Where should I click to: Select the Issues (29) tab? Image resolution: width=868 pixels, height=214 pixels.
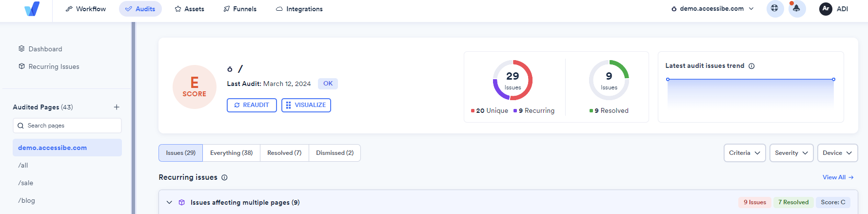pos(180,153)
